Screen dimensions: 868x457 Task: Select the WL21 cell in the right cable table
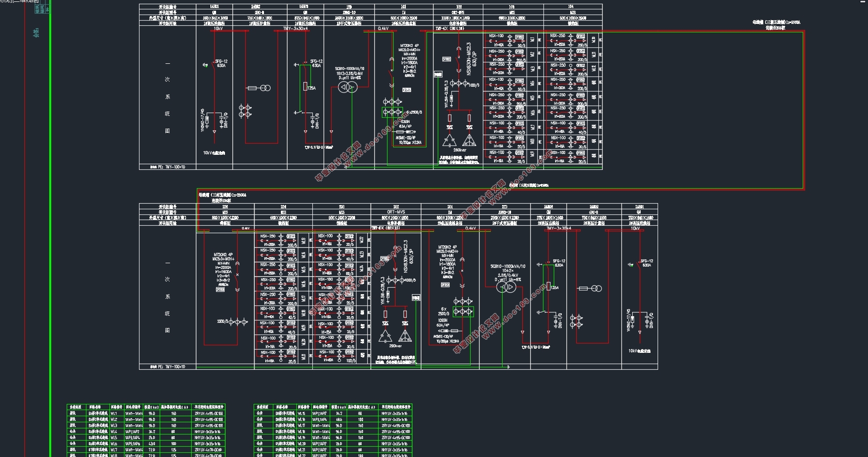click(x=303, y=449)
